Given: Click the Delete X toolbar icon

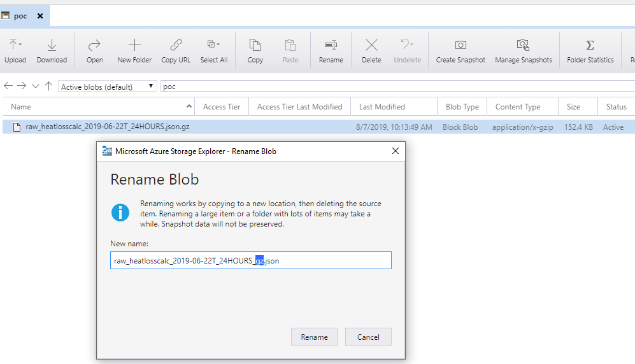Looking at the screenshot, I should (x=371, y=45).
